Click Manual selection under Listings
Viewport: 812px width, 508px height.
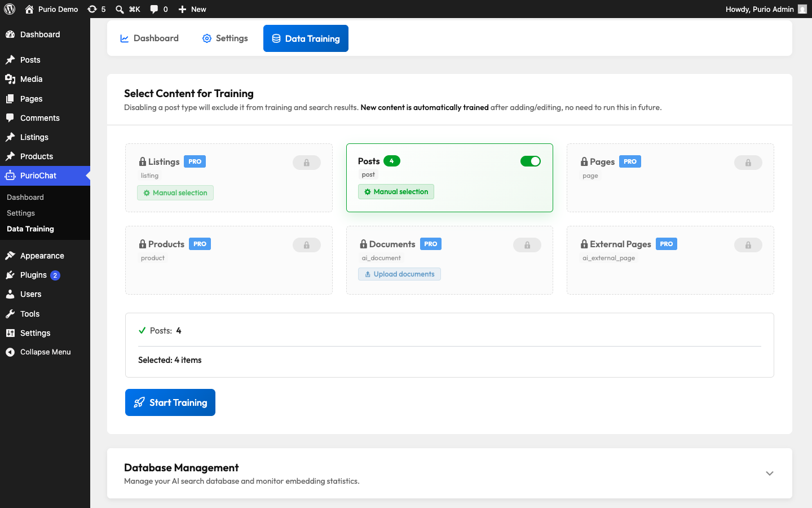pyautogui.click(x=175, y=193)
